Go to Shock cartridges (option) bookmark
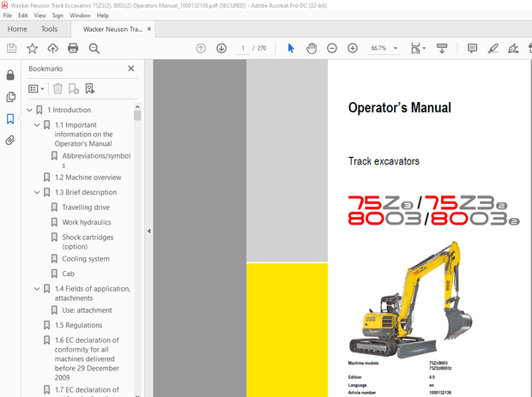This screenshot has width=532, height=397. coord(88,242)
